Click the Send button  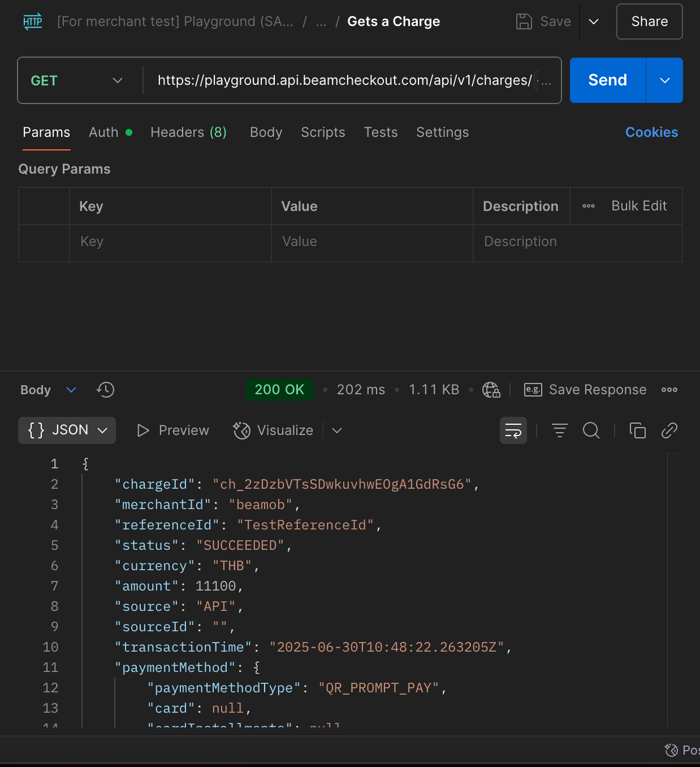pyautogui.click(x=607, y=80)
